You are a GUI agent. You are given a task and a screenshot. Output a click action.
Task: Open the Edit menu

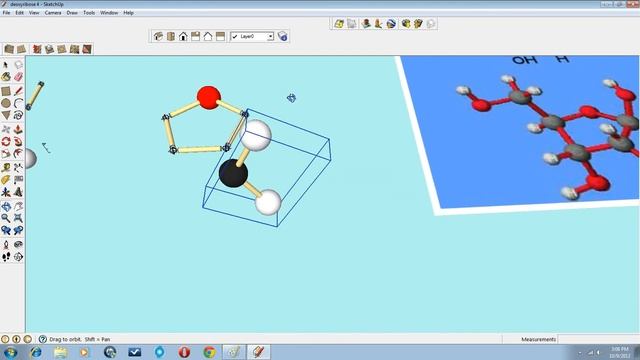click(19, 13)
